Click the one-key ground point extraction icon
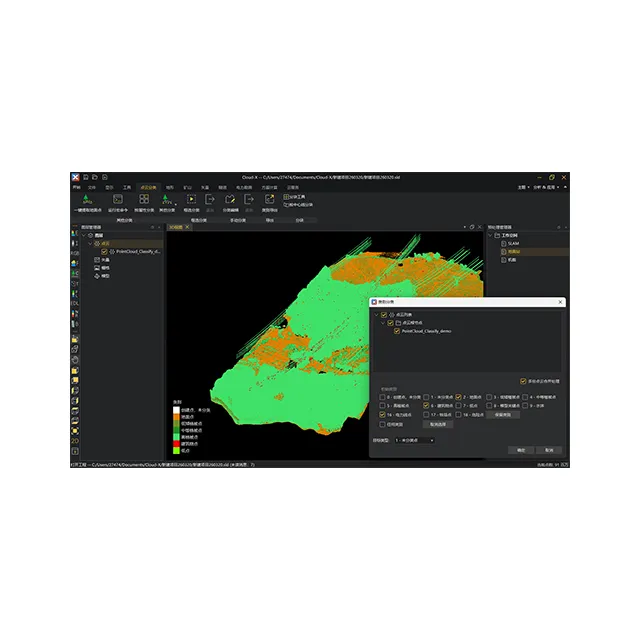This screenshot has width=640, height=640. pyautogui.click(x=86, y=199)
